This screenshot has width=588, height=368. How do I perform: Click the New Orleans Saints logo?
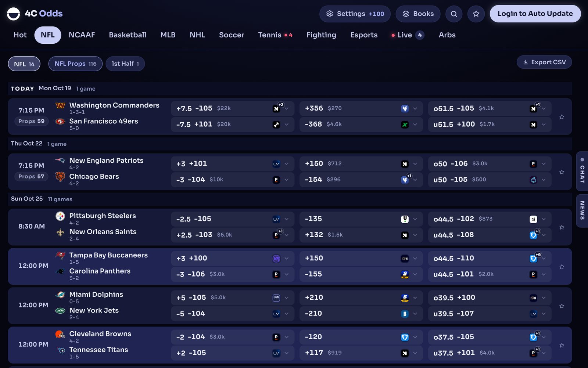tap(60, 232)
